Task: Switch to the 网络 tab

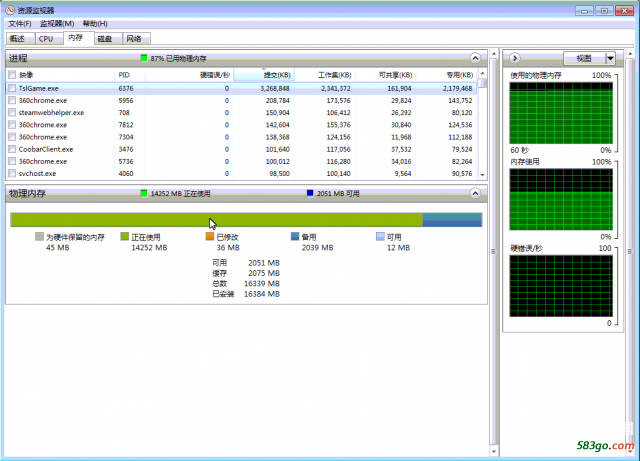Action: tap(136, 38)
